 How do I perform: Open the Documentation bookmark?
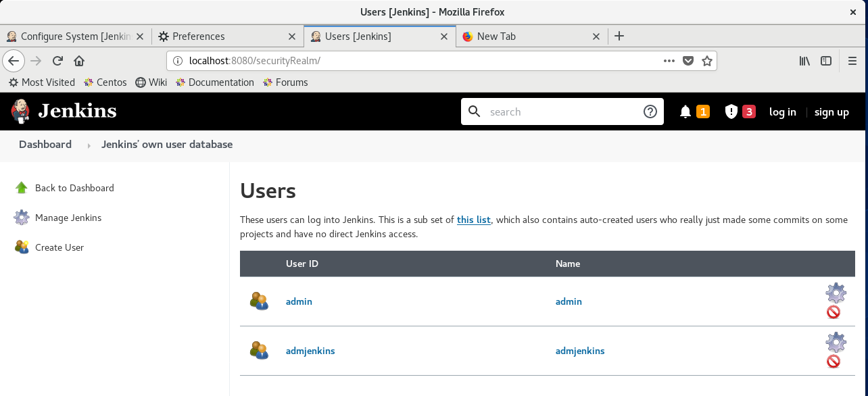pyautogui.click(x=214, y=82)
